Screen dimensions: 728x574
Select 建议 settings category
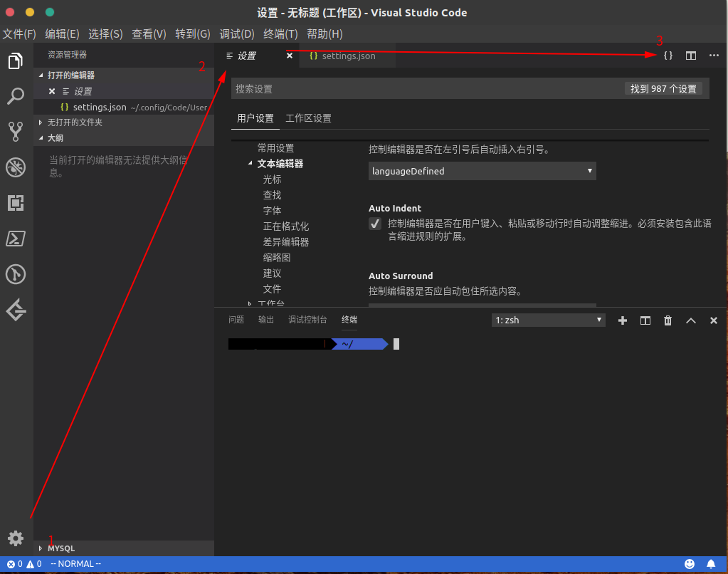(x=272, y=273)
